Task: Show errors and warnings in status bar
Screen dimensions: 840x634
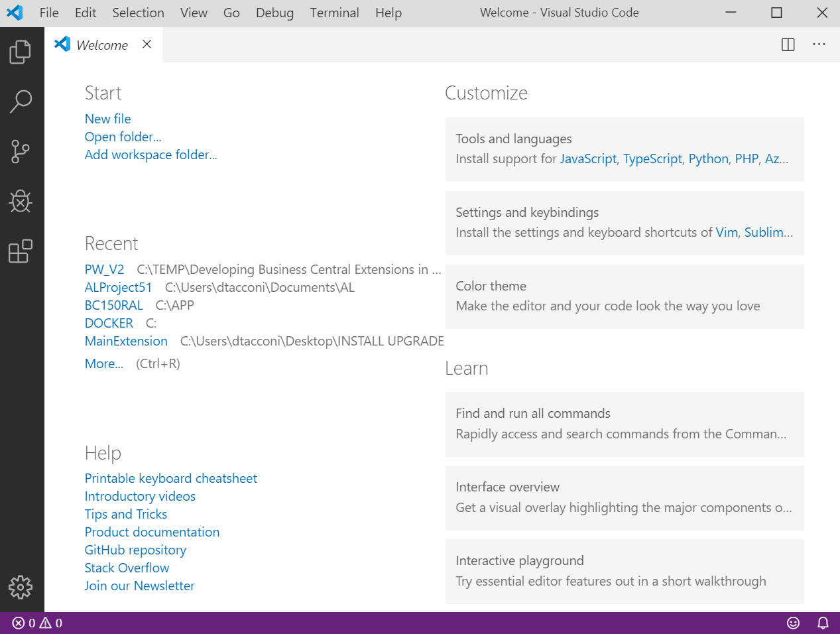Action: [38, 623]
